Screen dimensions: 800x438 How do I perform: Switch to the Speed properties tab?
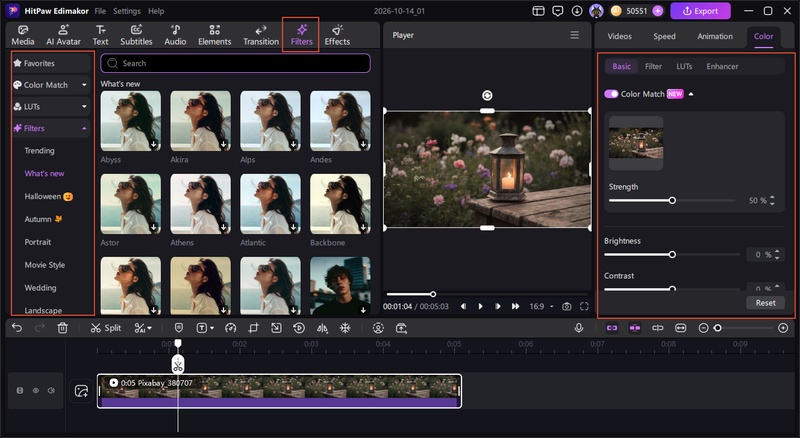pyautogui.click(x=664, y=36)
